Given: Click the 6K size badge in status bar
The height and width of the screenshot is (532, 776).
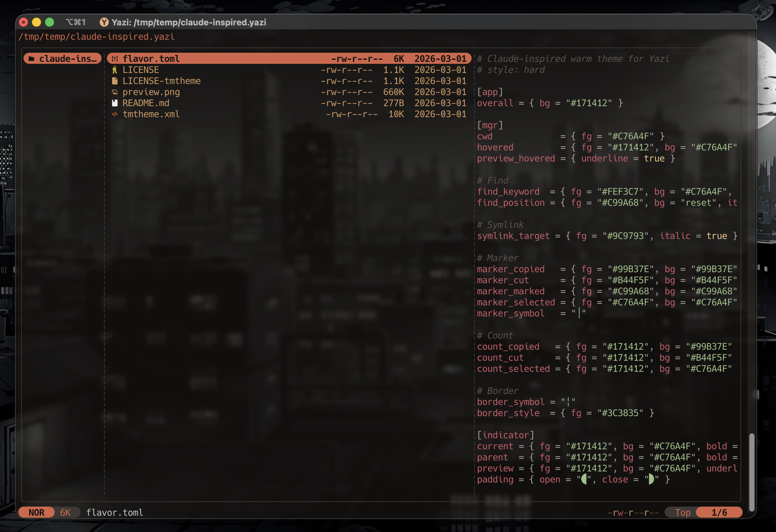Looking at the screenshot, I should coord(65,512).
